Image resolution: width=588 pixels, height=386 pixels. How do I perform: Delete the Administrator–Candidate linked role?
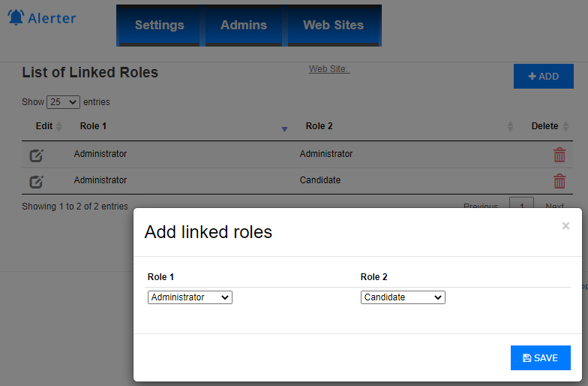coord(559,181)
